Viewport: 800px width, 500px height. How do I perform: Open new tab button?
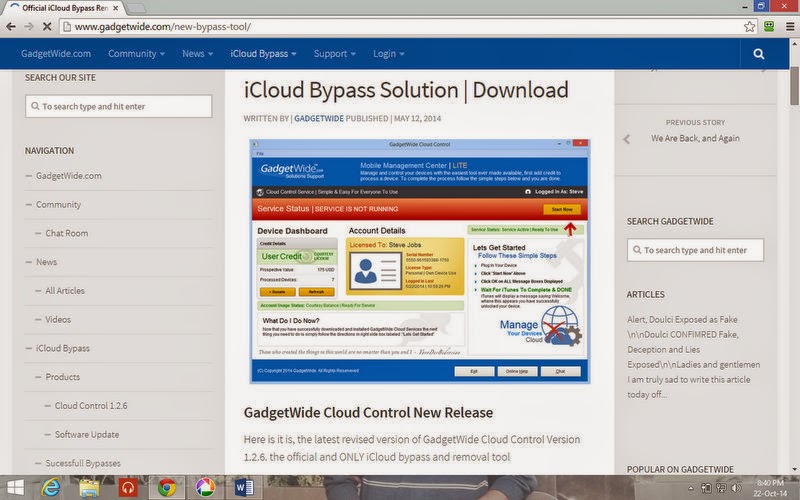click(136, 8)
